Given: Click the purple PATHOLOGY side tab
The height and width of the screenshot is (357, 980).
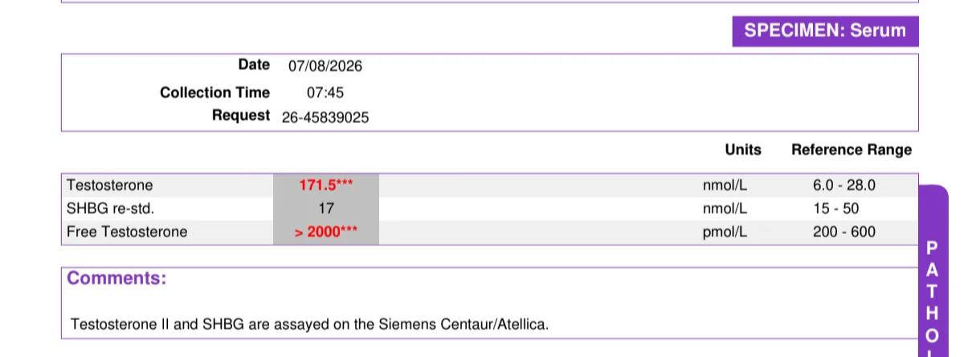Looking at the screenshot, I should (x=933, y=271).
